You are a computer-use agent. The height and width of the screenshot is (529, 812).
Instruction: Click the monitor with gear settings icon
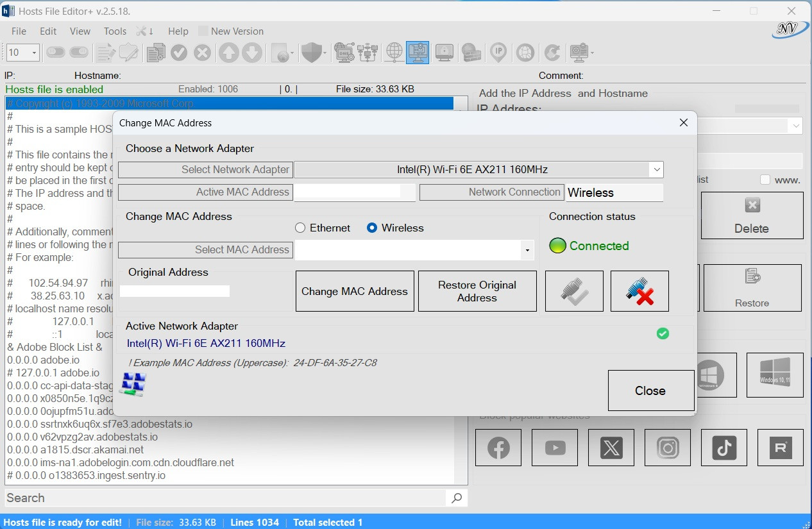[579, 53]
